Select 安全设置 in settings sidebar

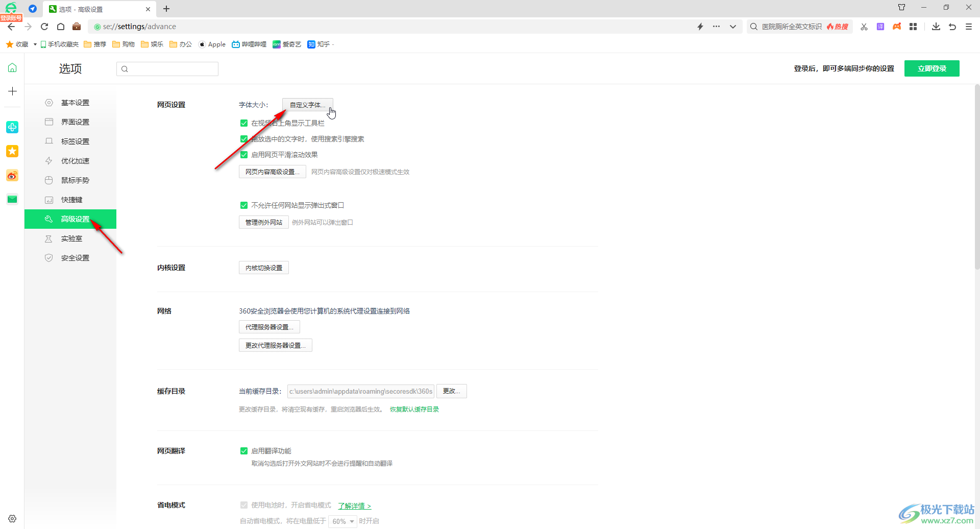70,258
